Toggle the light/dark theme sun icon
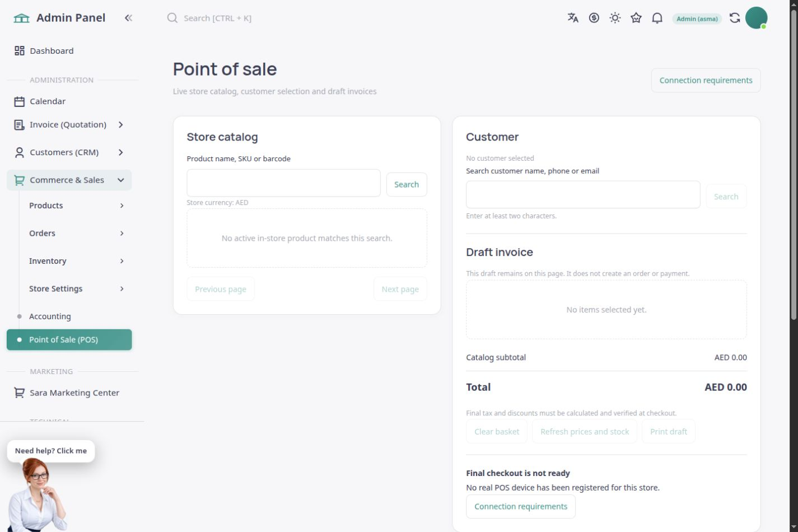Screen dimensions: 798x532 point(615,18)
